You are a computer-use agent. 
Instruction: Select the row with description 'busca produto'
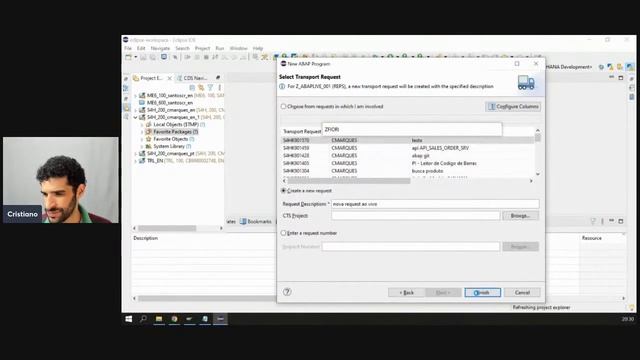point(407,171)
